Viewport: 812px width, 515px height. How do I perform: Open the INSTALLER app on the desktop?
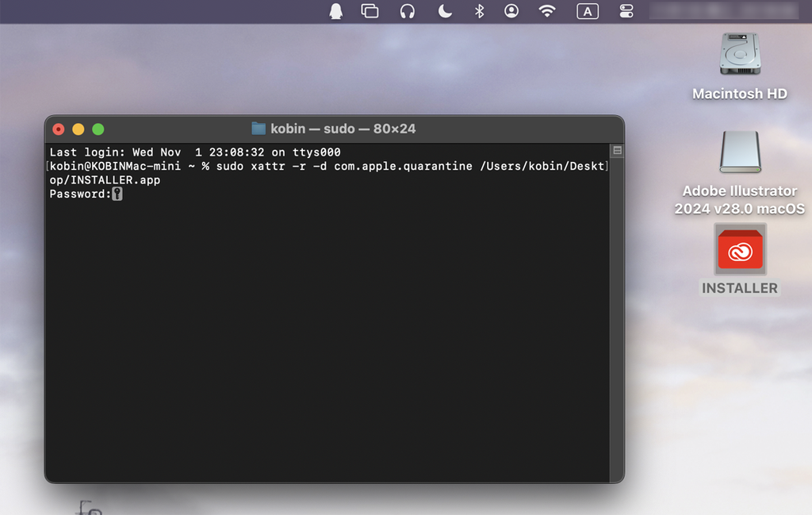[739, 248]
